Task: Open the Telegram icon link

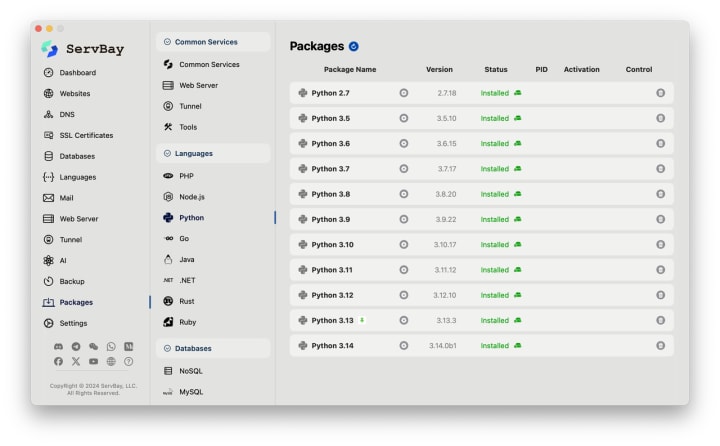Action: [76, 347]
